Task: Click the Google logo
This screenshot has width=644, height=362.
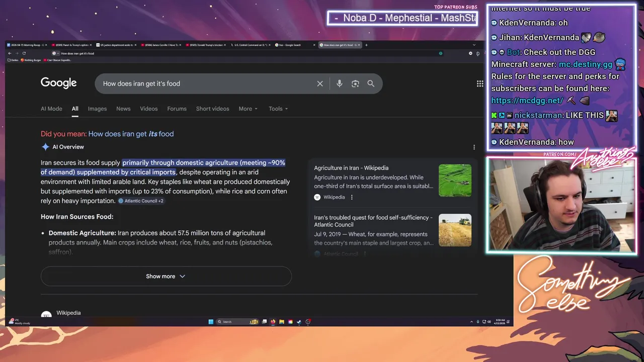Action: pyautogui.click(x=59, y=83)
